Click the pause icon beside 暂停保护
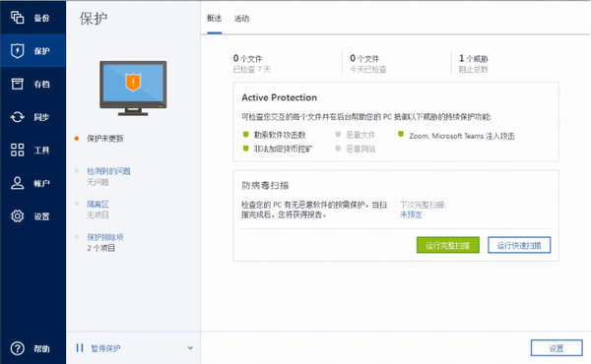The image size is (591, 364). 80,348
